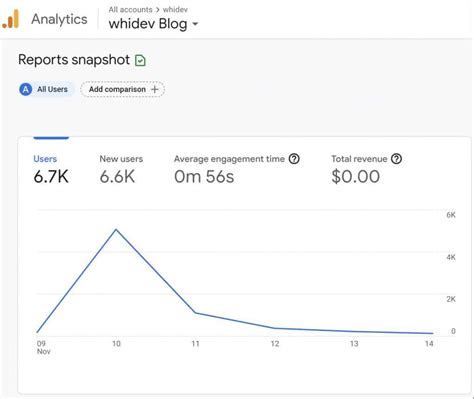Click the All accounts breadcrumb link
The image size is (474, 399).
[130, 10]
